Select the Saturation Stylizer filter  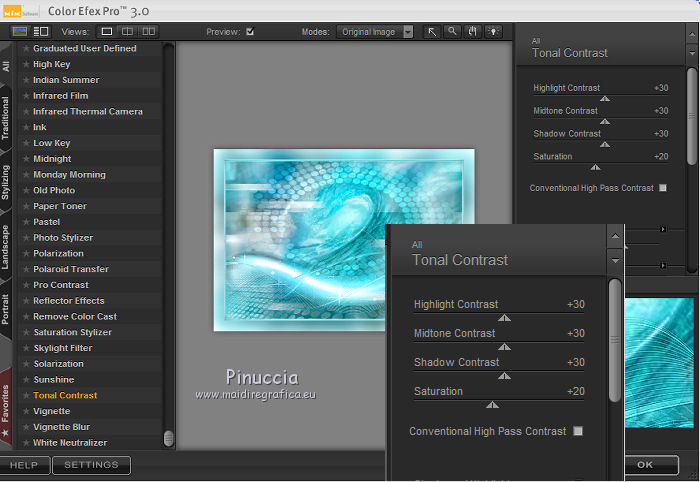click(73, 332)
